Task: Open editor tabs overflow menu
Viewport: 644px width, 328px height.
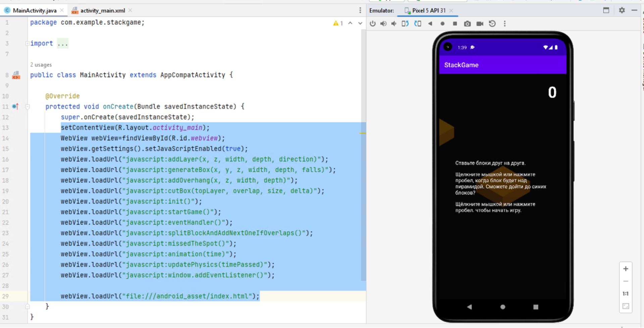Action: tap(360, 10)
